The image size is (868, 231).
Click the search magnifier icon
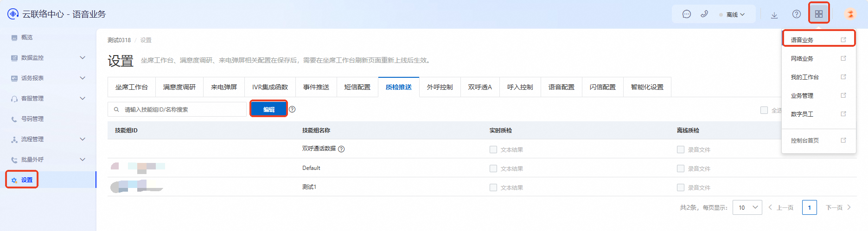[x=116, y=110]
